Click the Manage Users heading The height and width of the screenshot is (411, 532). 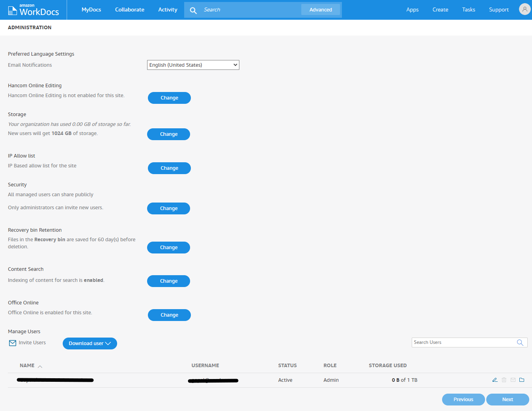tap(24, 332)
